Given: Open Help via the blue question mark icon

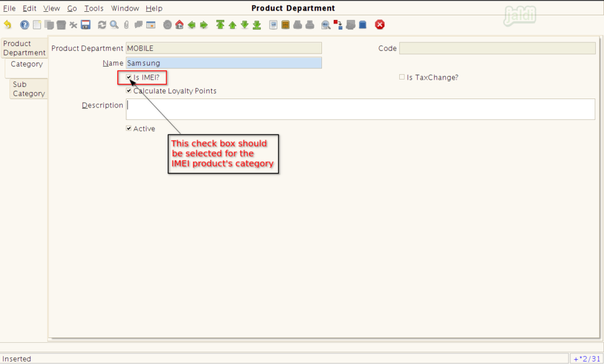Looking at the screenshot, I should (x=25, y=25).
